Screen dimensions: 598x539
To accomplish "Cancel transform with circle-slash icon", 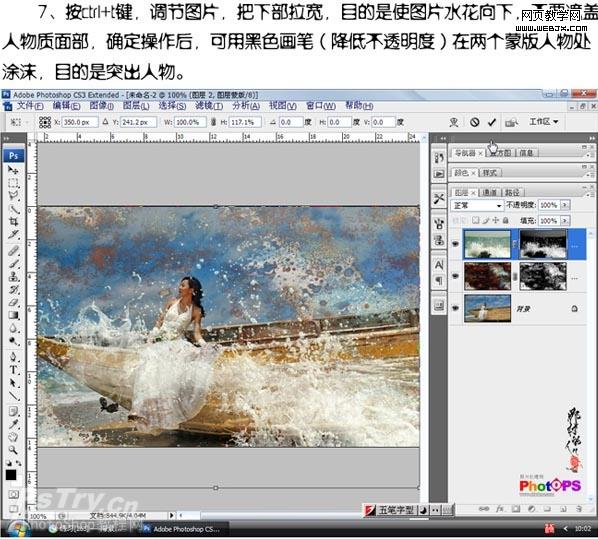I will tap(474, 122).
